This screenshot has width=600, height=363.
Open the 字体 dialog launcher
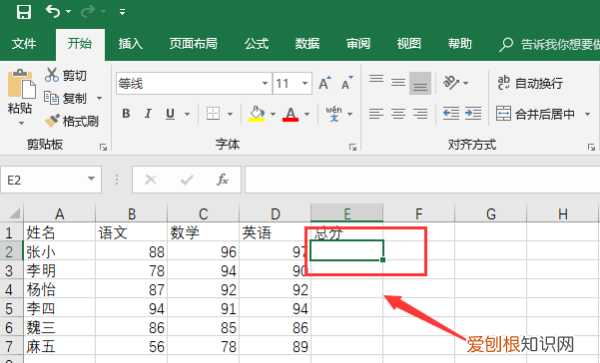click(352, 147)
